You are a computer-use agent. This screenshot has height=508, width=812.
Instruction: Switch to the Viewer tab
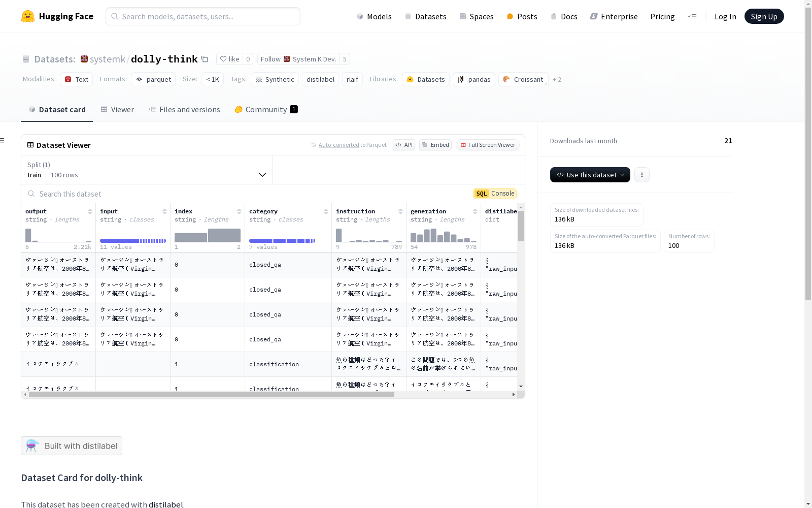pos(117,110)
